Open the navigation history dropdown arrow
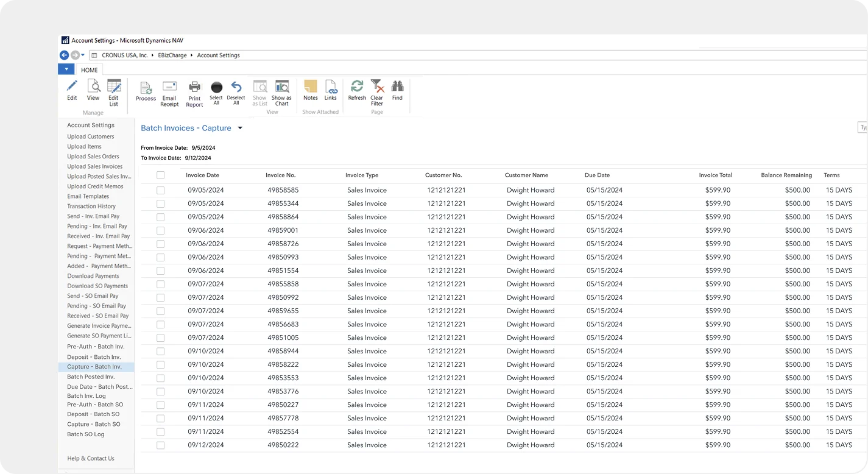868x474 pixels. pyautogui.click(x=83, y=55)
